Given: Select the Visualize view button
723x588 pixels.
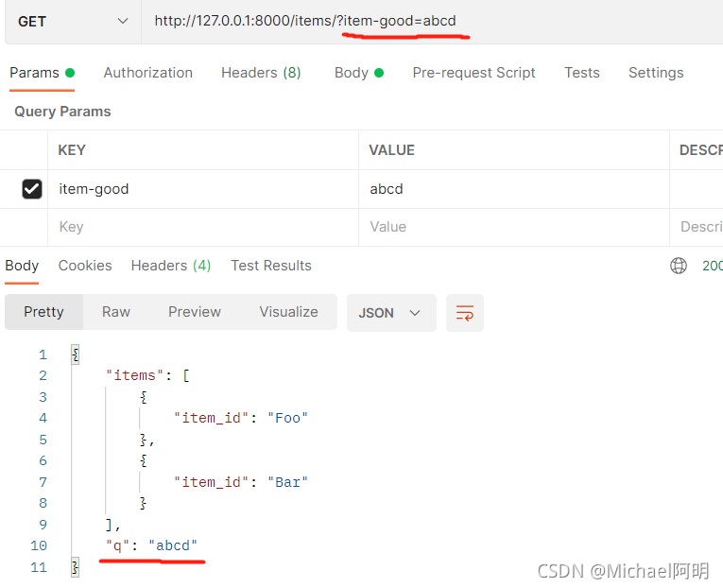Looking at the screenshot, I should [288, 312].
